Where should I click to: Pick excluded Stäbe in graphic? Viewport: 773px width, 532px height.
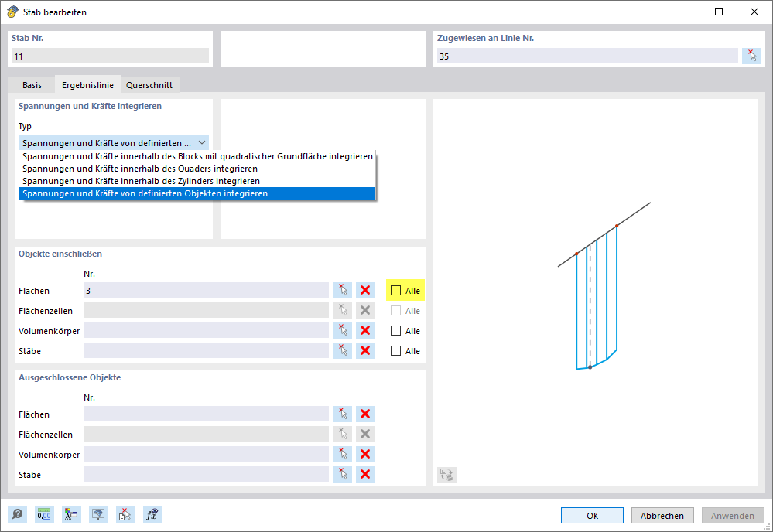pyautogui.click(x=342, y=474)
